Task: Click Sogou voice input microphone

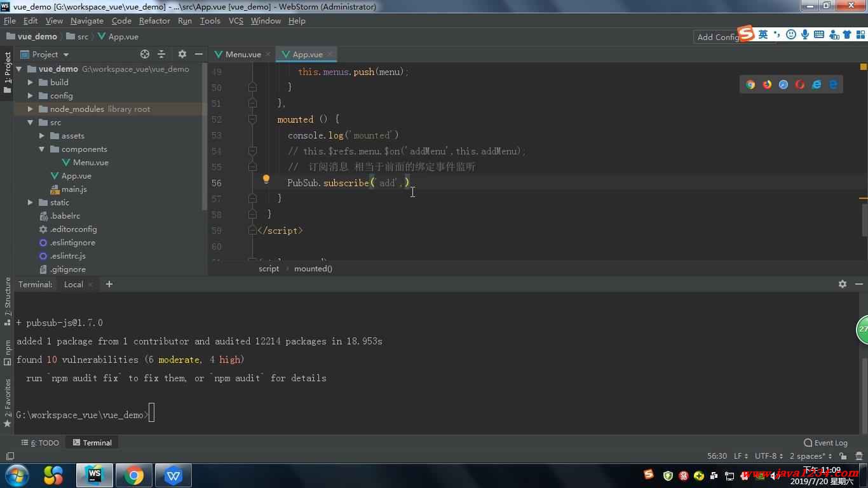Action: (805, 34)
